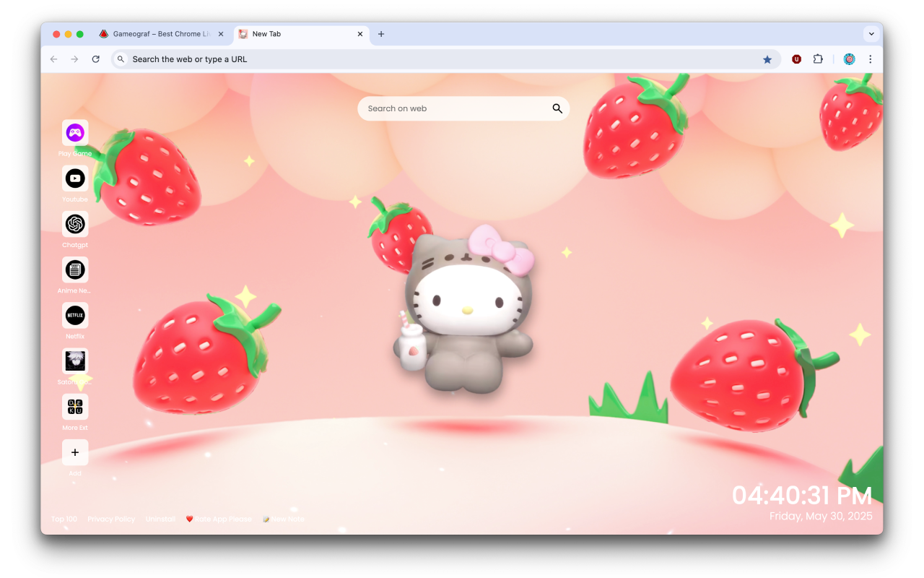Click the Rate App Please link
This screenshot has height=578, width=924.
[x=219, y=519]
